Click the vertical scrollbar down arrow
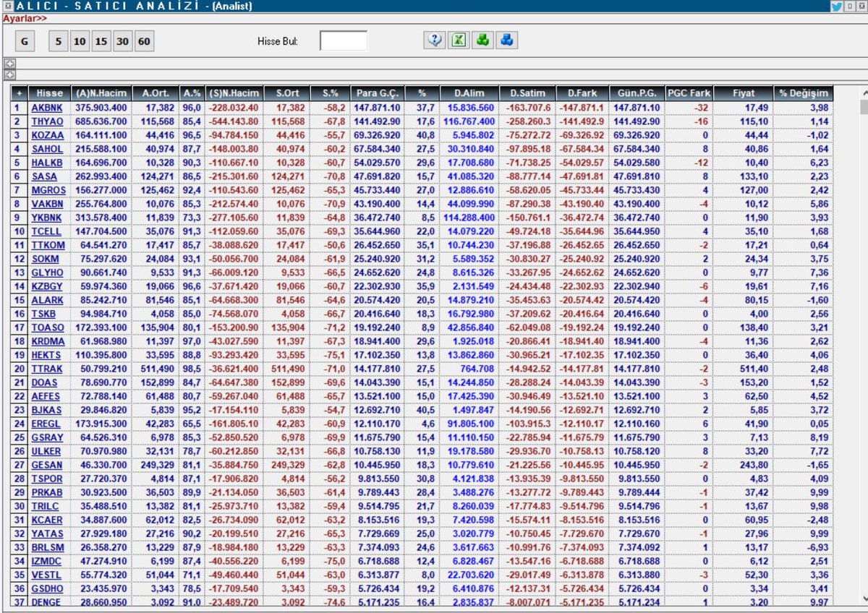The height and width of the screenshot is (613, 868). [863, 599]
